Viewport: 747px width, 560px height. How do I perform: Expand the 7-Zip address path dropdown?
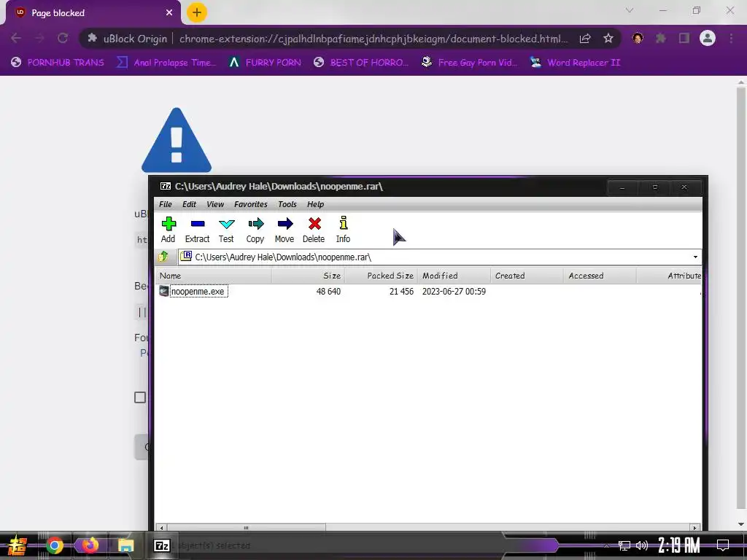695,257
